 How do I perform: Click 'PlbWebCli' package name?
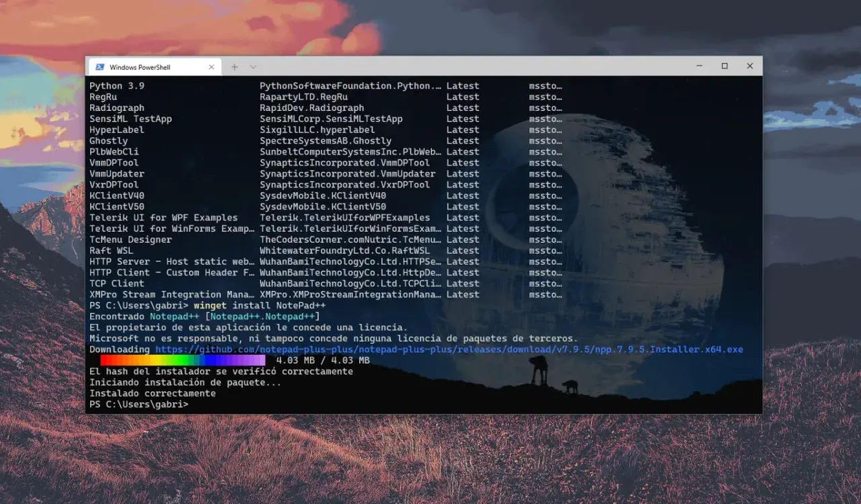point(114,152)
